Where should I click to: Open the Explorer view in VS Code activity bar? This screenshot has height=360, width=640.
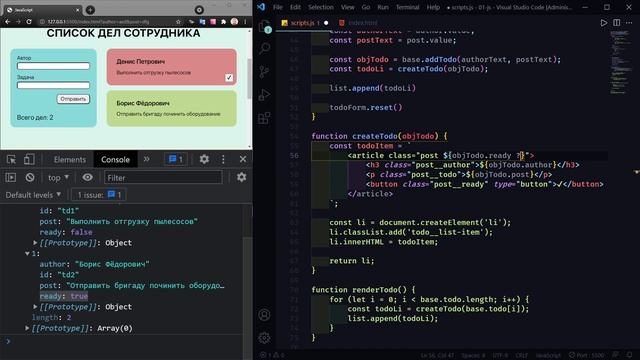264,26
